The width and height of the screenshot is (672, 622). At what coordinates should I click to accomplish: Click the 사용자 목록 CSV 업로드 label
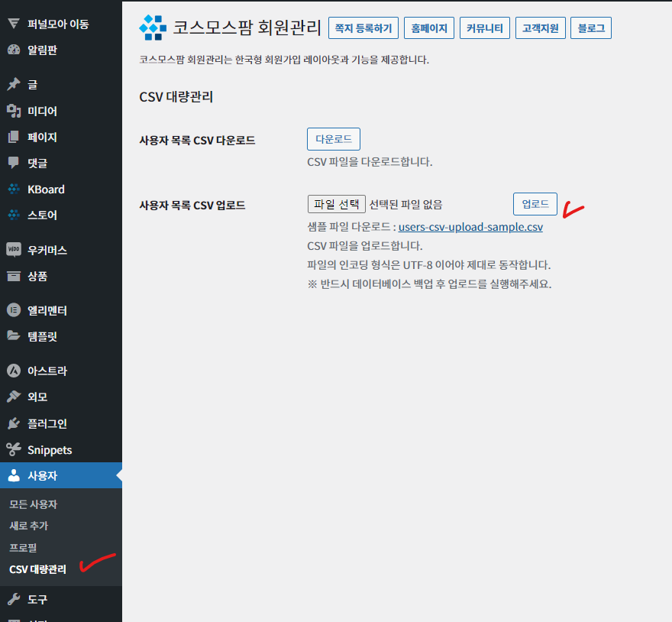coord(192,206)
